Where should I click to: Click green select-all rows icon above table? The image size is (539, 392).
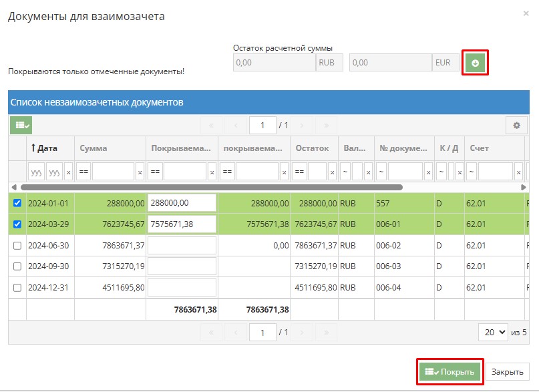point(21,125)
